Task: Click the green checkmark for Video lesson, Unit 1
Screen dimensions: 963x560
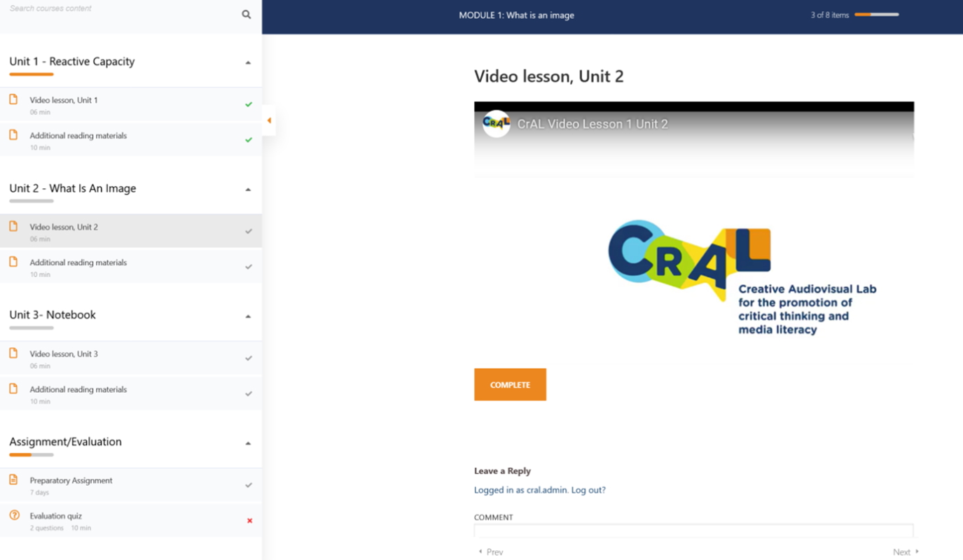Action: (x=249, y=104)
